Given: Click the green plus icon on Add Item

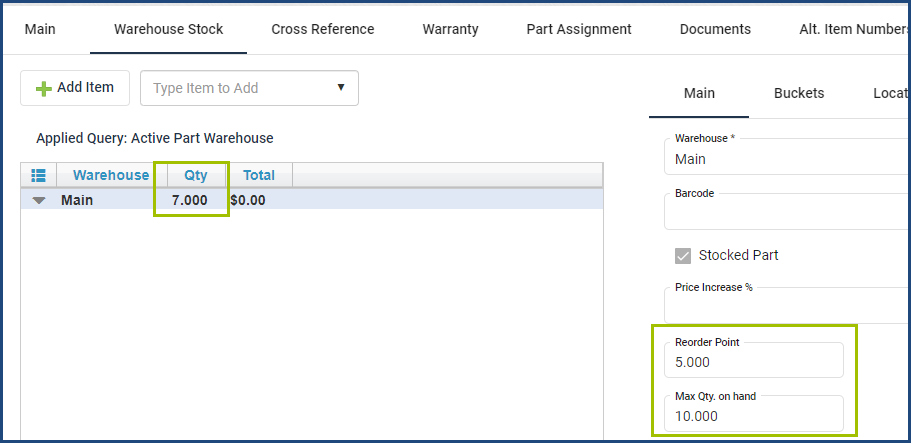Looking at the screenshot, I should 44,89.
